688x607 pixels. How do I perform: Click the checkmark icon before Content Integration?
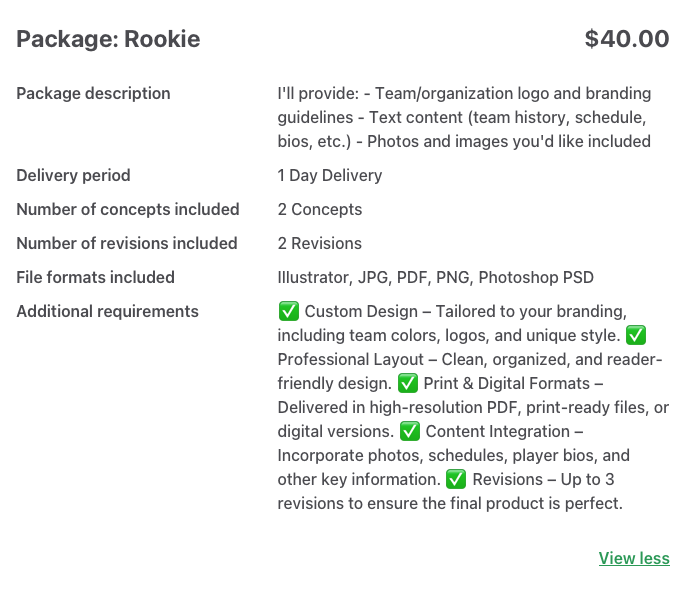pos(410,431)
